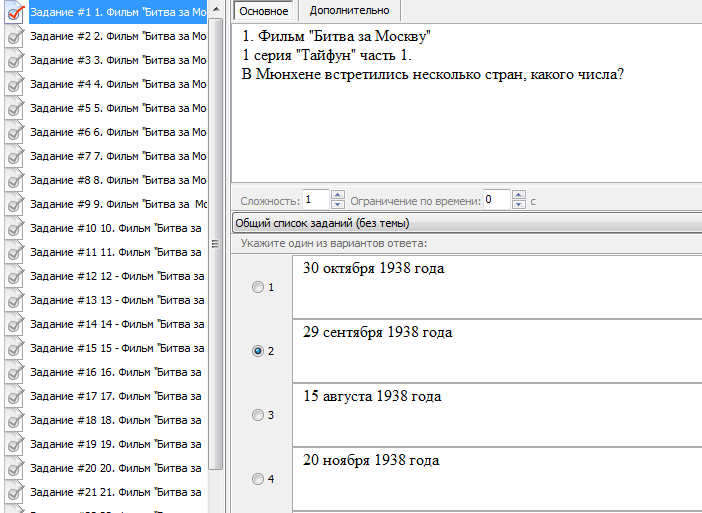Select Задание #6 in the task list
The image size is (702, 513).
pos(118,133)
